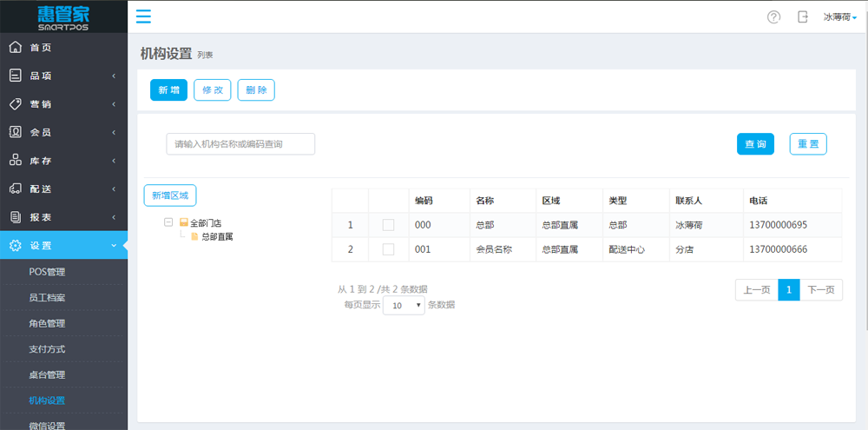
Task: Go to 上一页 previous page
Action: pos(757,290)
